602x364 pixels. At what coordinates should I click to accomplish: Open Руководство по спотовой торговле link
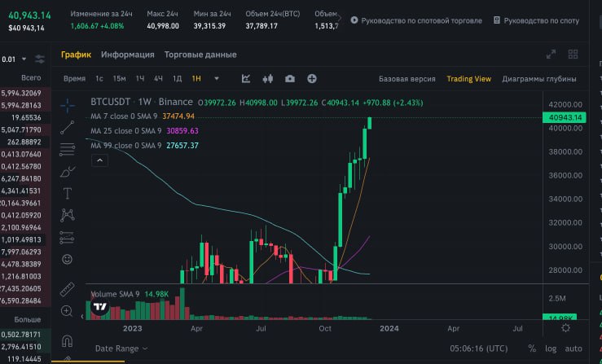click(x=415, y=20)
